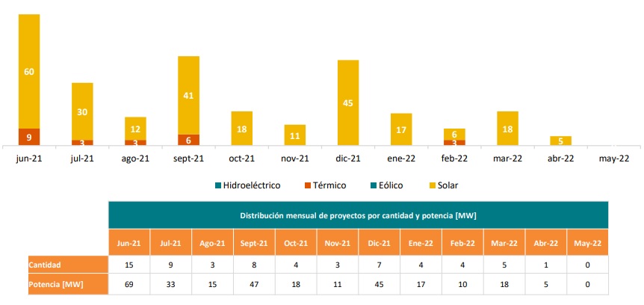The image size is (644, 305).
Task: Click the nov-21 axis label under the chart
Action: click(x=295, y=158)
